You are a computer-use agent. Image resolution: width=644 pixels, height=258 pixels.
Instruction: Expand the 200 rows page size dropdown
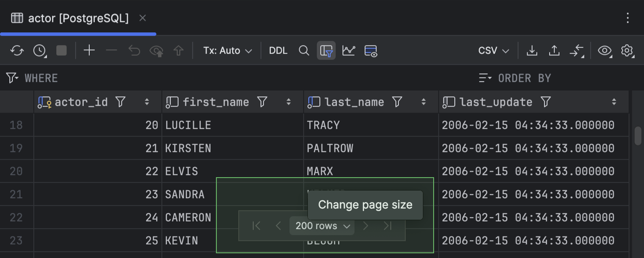(x=322, y=226)
